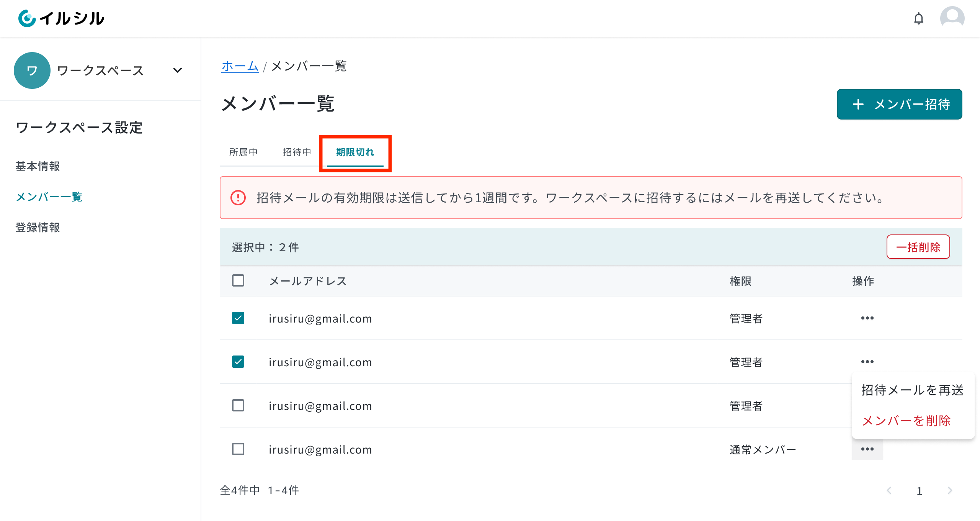The image size is (980, 521).
Task: Expand the ワークスペース switcher chevron
Action: tap(177, 70)
